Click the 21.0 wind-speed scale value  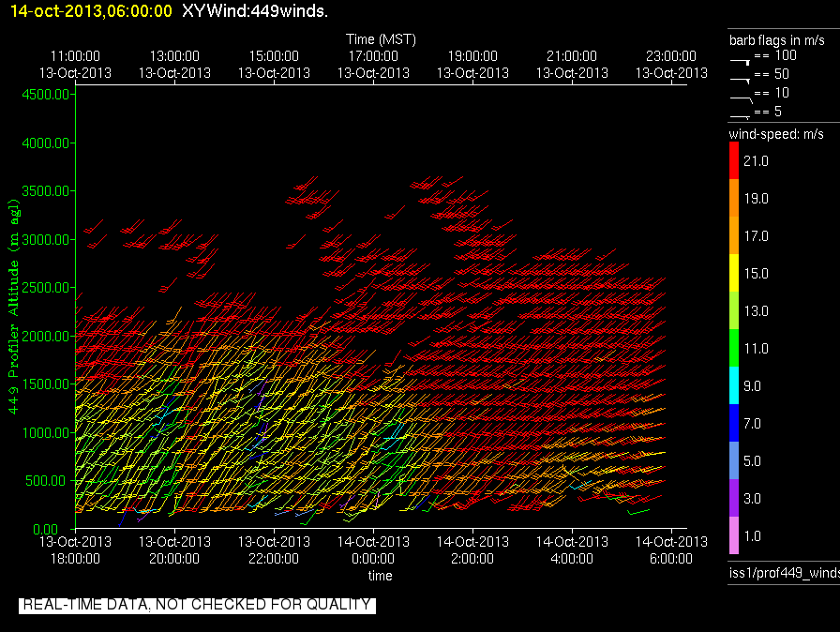coord(756,161)
